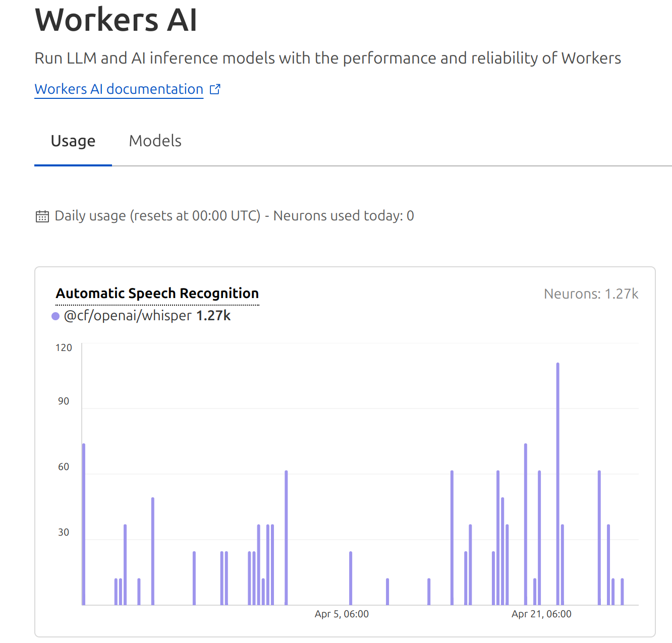Click the Apr 21, 06:00 axis label
The height and width of the screenshot is (643, 672).
click(x=541, y=614)
